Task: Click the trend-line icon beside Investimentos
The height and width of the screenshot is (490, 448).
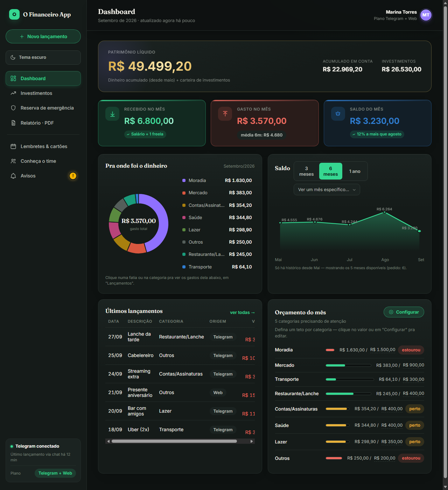Action: point(13,93)
